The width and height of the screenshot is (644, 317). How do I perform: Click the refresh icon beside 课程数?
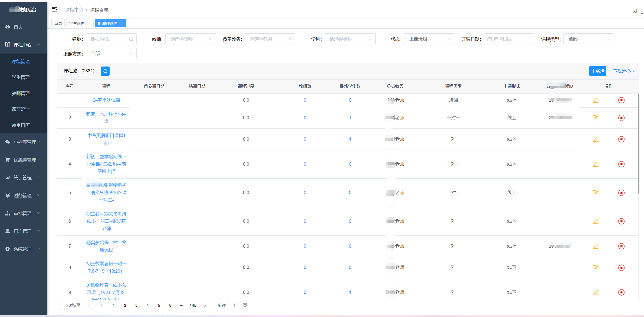point(105,71)
